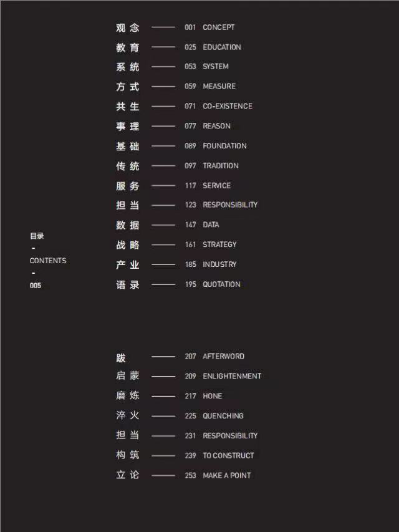Select the 117 SERVICE chapter
The image size is (399, 532).
click(216, 186)
